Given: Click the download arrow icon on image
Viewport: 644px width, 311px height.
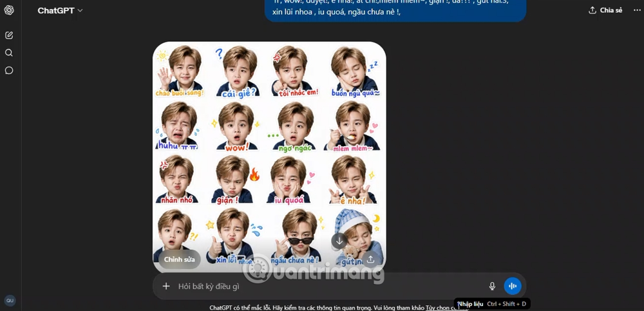Looking at the screenshot, I should click(339, 241).
